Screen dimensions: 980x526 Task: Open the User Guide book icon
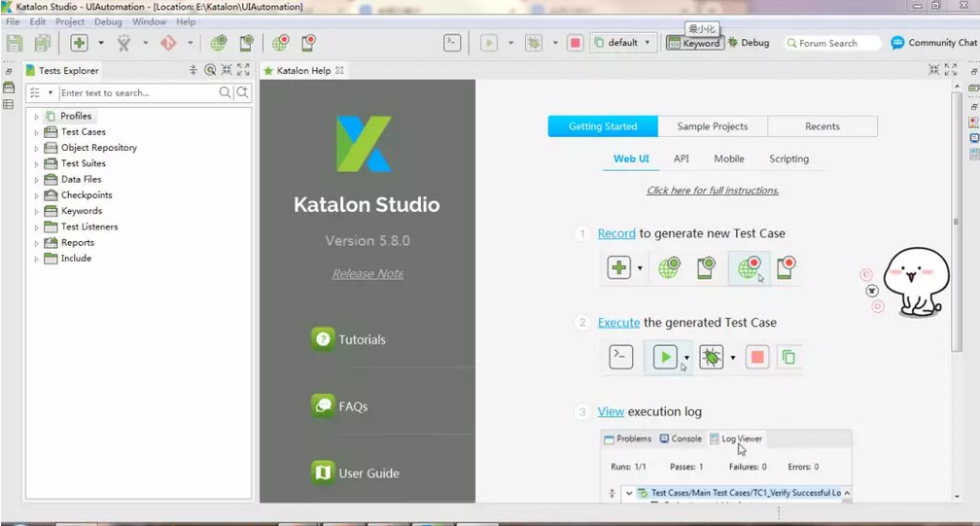pyautogui.click(x=323, y=473)
